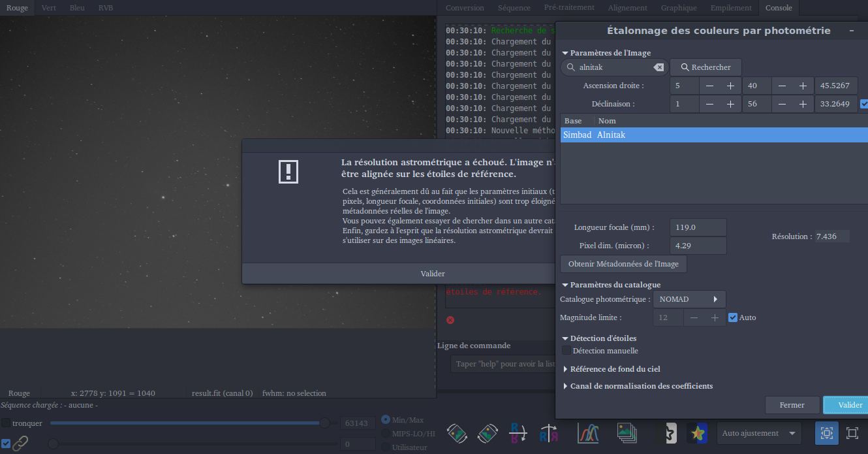Select the Vert channel tab
This screenshot has width=868, height=454.
pos(48,8)
